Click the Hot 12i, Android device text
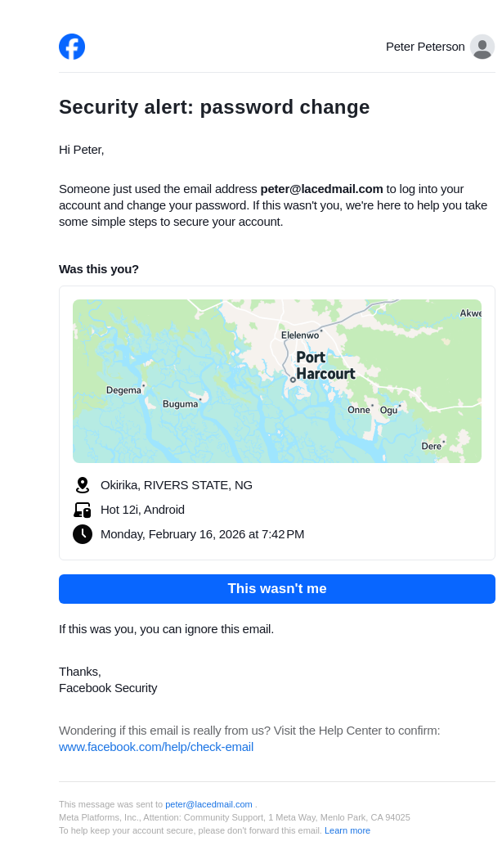The image size is (502, 868). tap(142, 510)
